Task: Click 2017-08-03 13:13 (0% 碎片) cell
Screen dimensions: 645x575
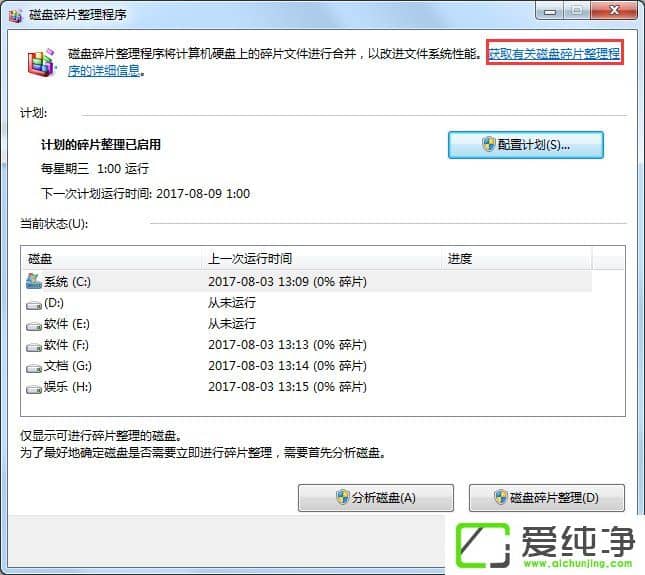Action: (x=287, y=345)
